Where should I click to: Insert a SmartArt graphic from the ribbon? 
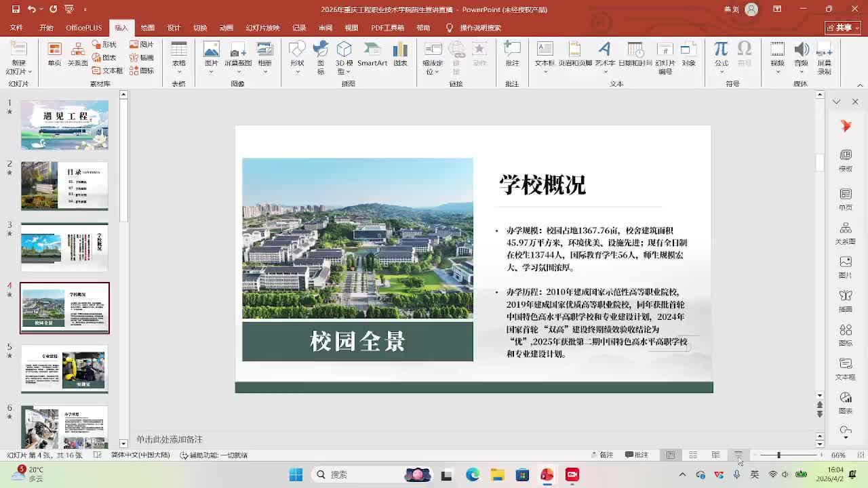coord(372,54)
